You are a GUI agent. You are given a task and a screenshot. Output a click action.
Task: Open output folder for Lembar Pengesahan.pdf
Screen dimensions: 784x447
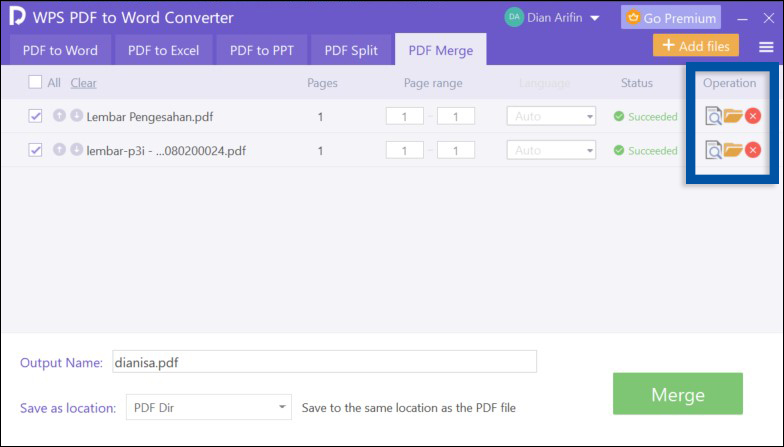pos(733,117)
